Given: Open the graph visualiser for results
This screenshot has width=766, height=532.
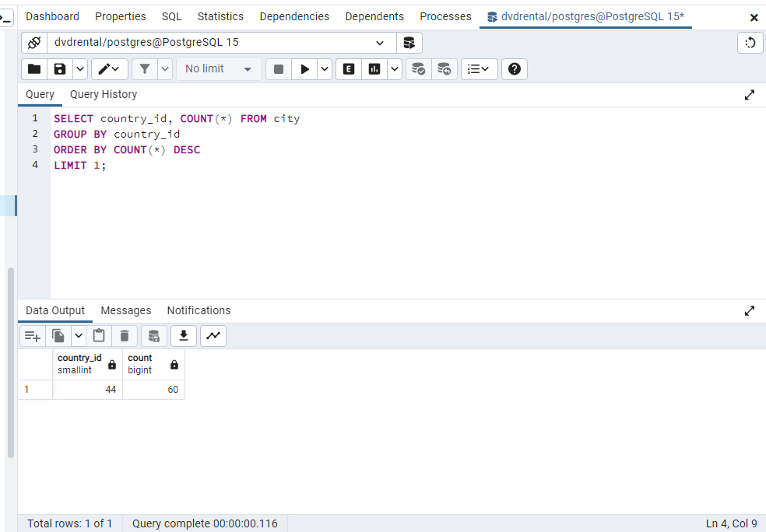Looking at the screenshot, I should coord(213,335).
